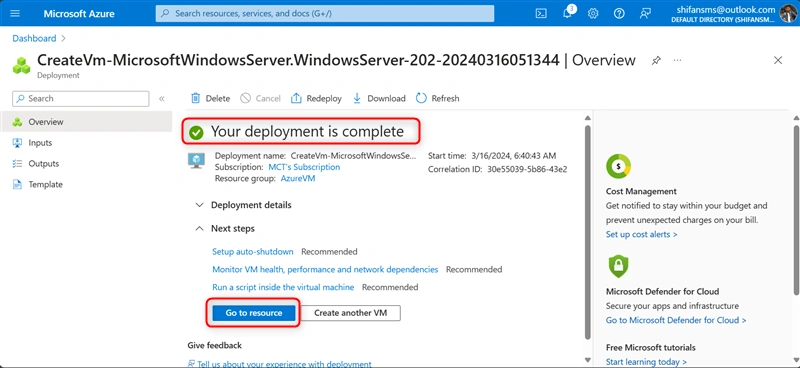This screenshot has width=800, height=368.
Task: Click the Cancel toolbar command
Action: (x=260, y=99)
